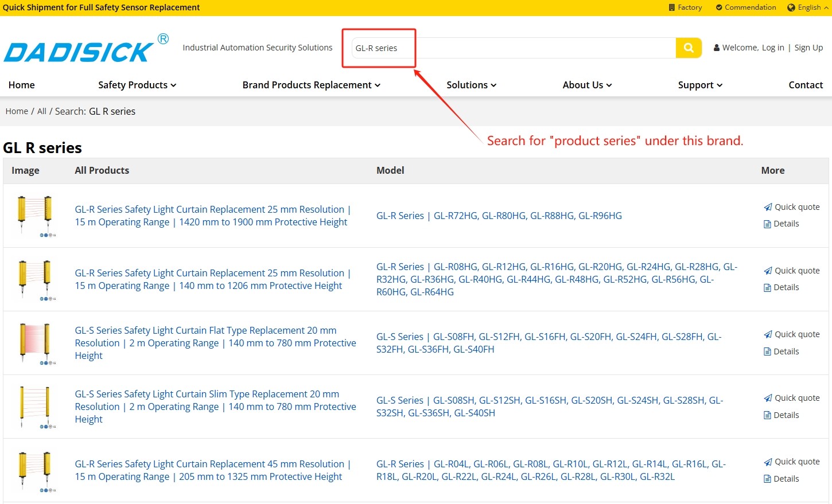Click the Log in link
The height and width of the screenshot is (504, 832).
click(773, 48)
